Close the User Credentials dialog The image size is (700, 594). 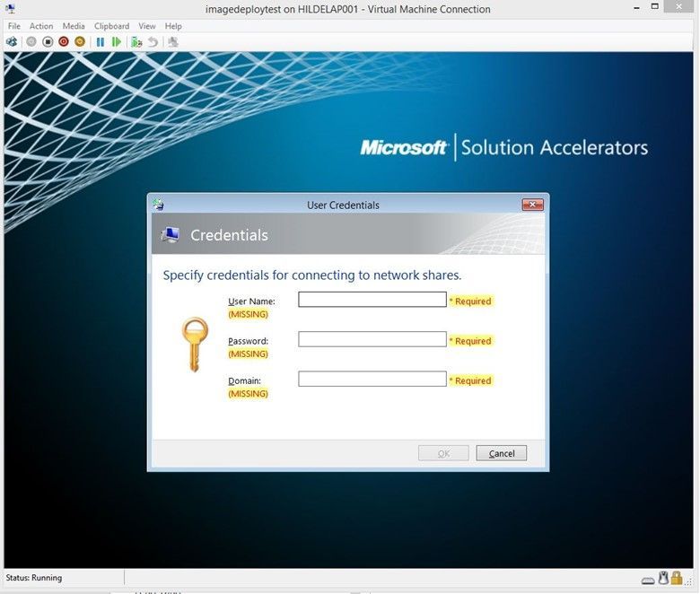tap(532, 205)
